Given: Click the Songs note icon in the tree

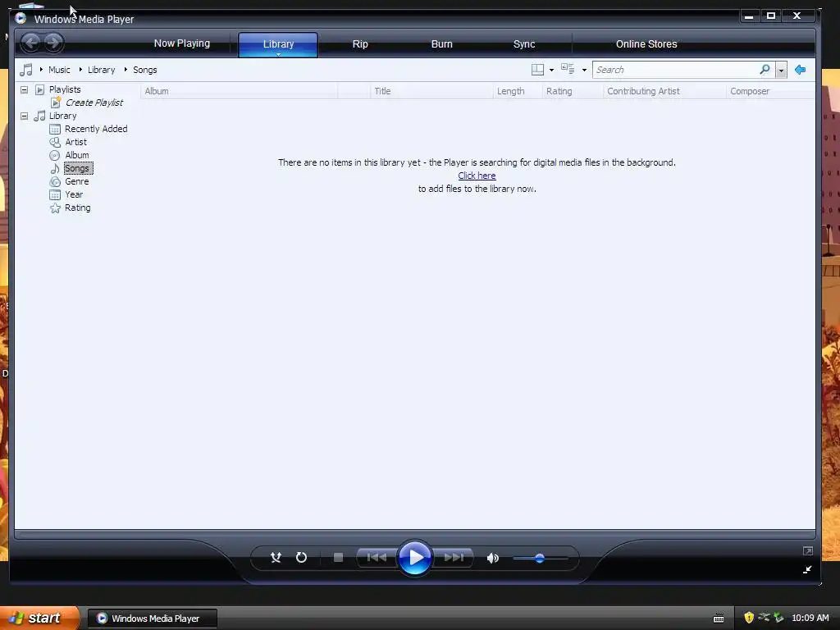Looking at the screenshot, I should click(x=55, y=169).
